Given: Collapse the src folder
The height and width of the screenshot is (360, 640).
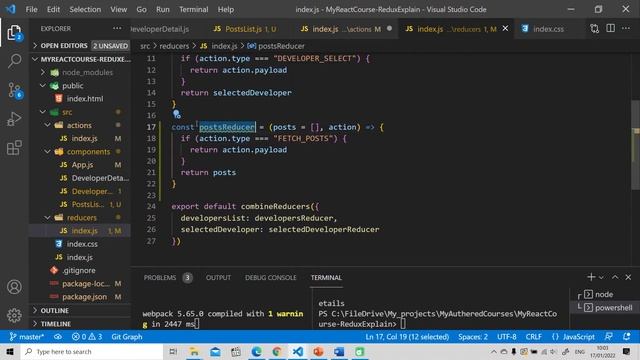Looking at the screenshot, I should tap(80, 112).
